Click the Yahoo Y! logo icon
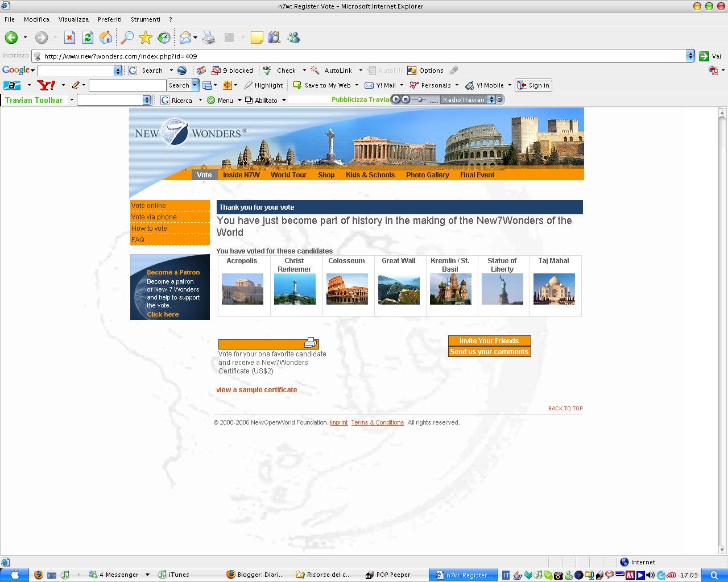 click(x=46, y=85)
